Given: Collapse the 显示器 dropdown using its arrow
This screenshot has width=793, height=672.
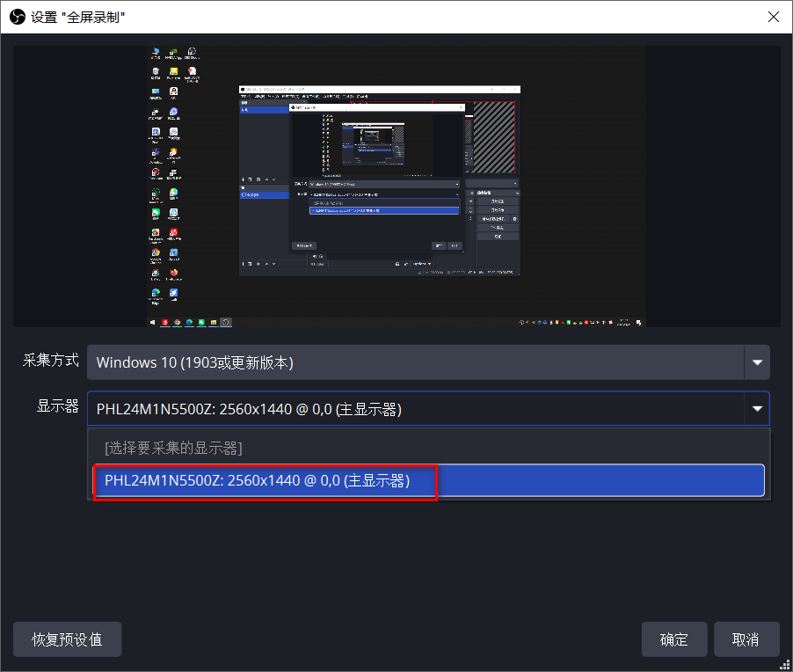Looking at the screenshot, I should [756, 408].
